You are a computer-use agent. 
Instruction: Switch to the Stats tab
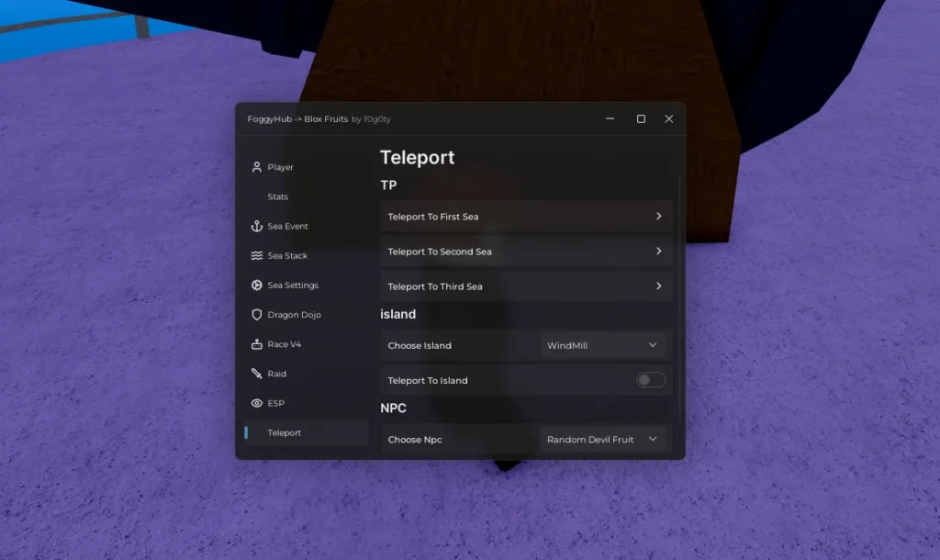coord(278,196)
